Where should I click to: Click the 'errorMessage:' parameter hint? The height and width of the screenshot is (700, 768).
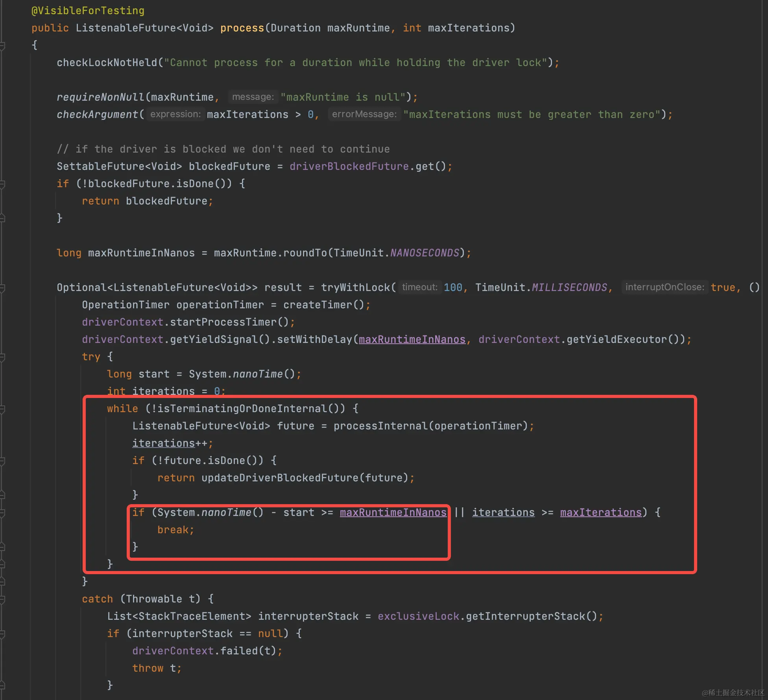click(x=364, y=114)
